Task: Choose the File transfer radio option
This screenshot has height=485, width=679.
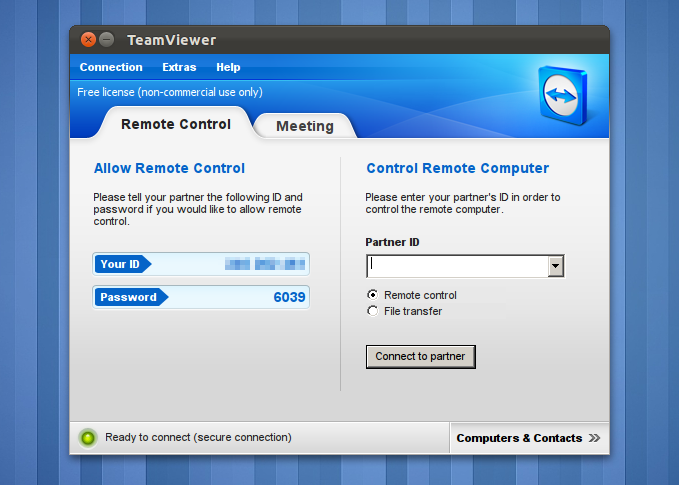Action: pos(373,311)
